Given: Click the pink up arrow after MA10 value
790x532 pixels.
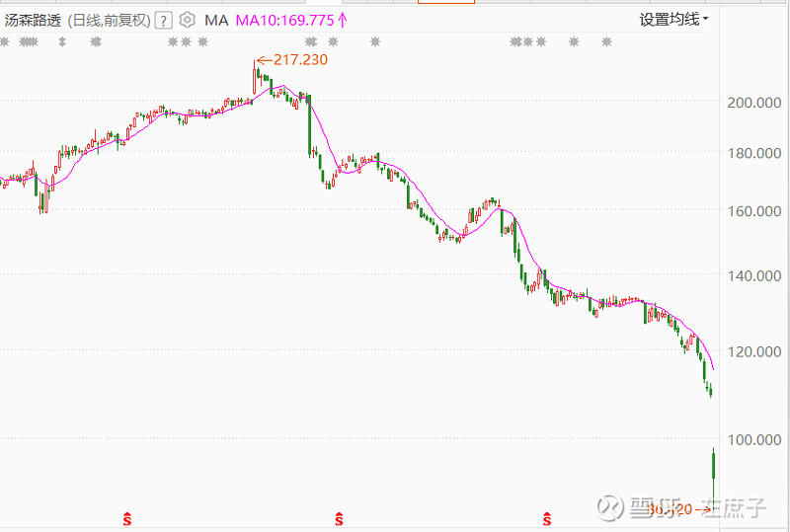Looking at the screenshot, I should (343, 20).
